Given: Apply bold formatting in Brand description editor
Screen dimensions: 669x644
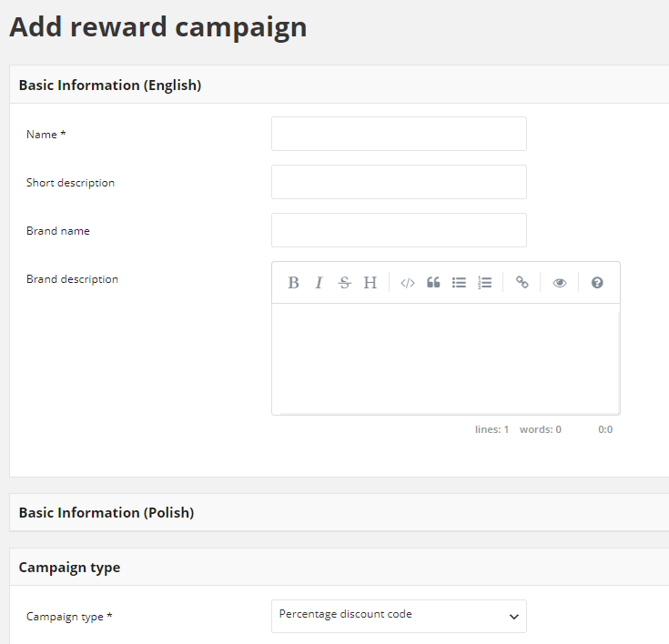Looking at the screenshot, I should point(293,283).
